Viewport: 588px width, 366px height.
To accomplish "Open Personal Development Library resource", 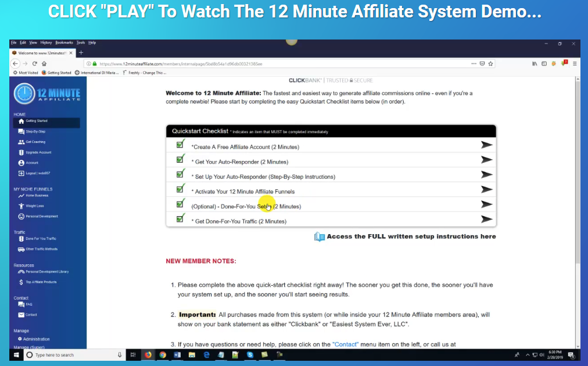I will (44, 271).
